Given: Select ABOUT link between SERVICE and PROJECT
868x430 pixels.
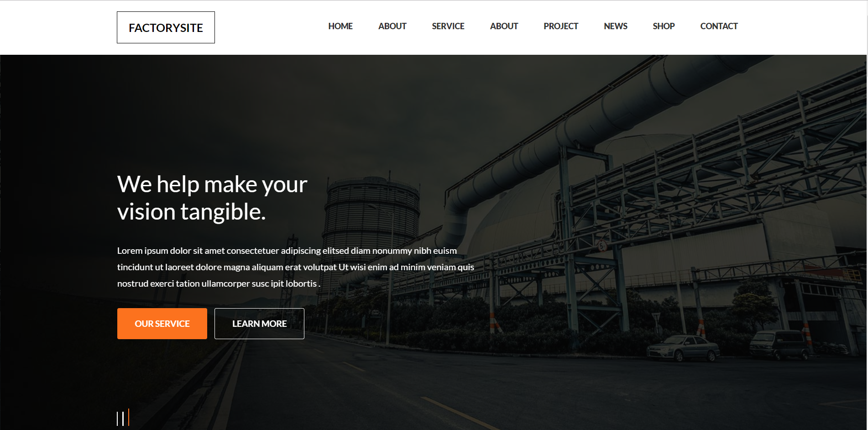Looking at the screenshot, I should point(504,26).
